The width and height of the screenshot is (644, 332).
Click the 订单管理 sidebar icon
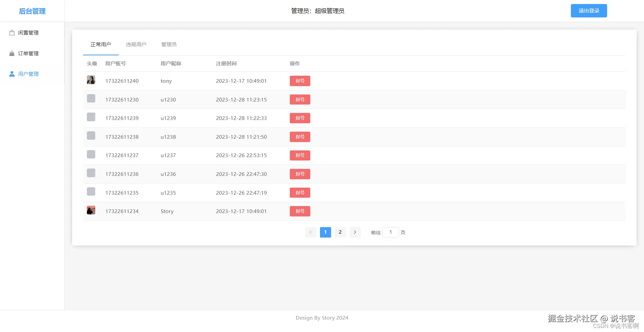[12, 53]
